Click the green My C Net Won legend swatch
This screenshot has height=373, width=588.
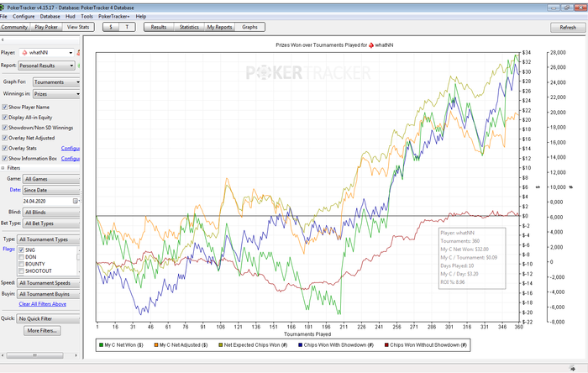pyautogui.click(x=102, y=345)
